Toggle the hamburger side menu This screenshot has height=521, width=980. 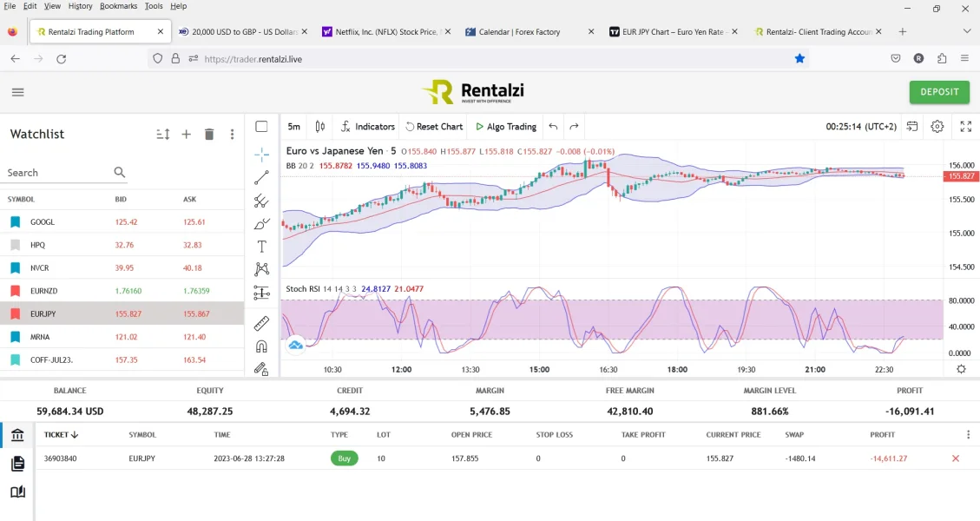[18, 92]
